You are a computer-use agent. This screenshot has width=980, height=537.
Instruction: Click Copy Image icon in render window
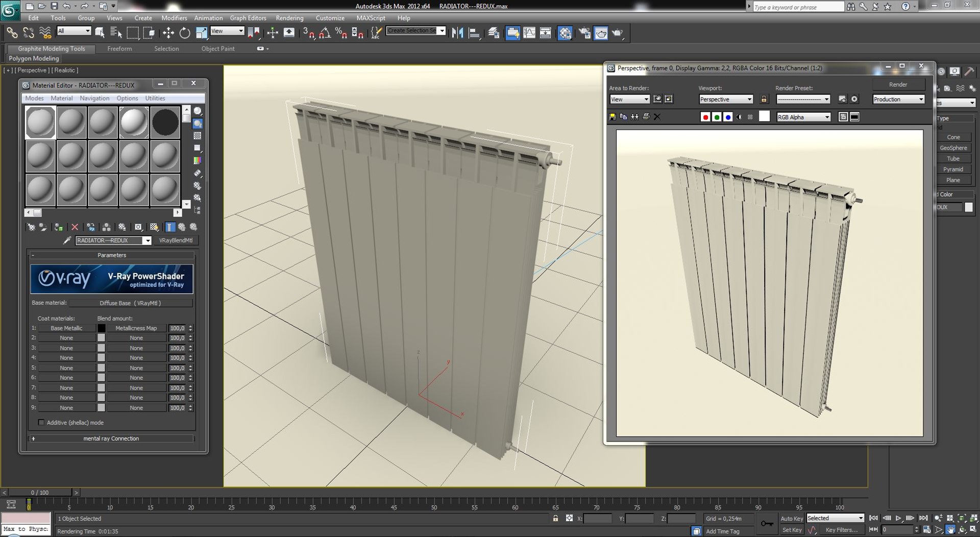(623, 117)
